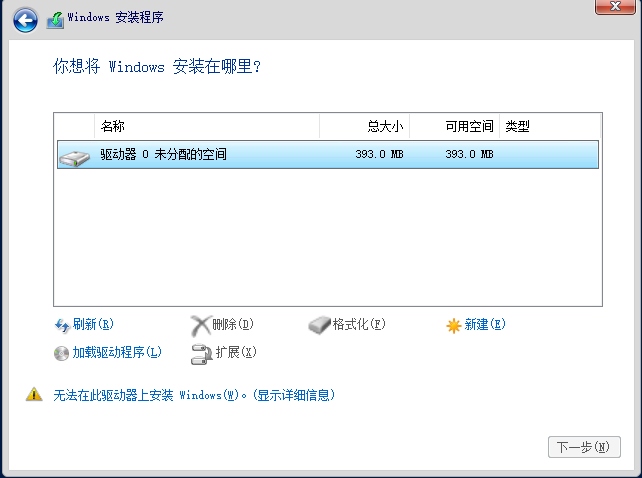Open 加载驱动程序(L) to load a driver
Image resolution: width=642 pixels, height=478 pixels.
(x=117, y=352)
